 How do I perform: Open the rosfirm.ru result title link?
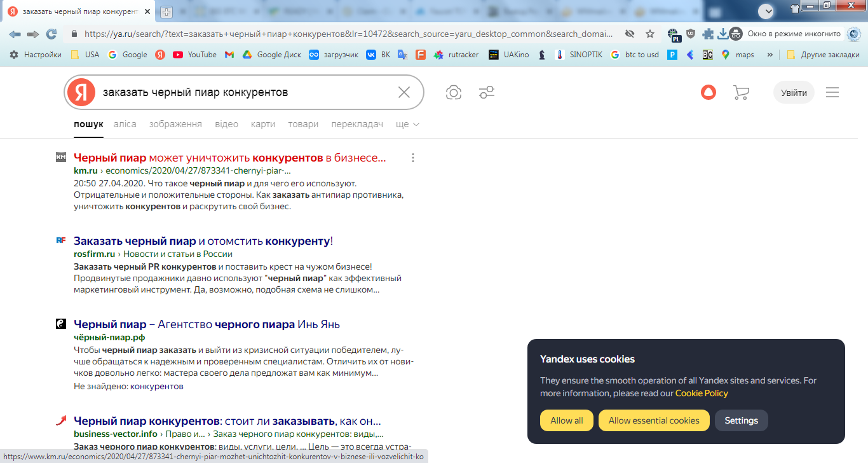tap(203, 241)
